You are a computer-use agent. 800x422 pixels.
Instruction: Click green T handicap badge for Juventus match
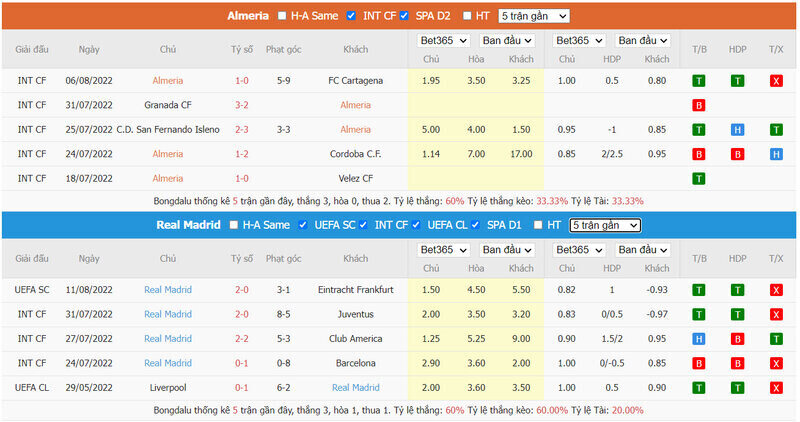click(x=737, y=314)
